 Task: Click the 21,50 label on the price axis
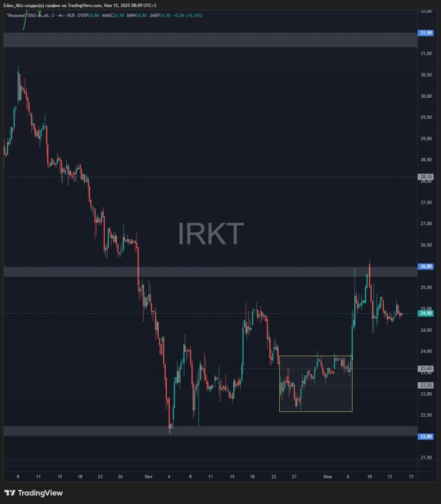point(426,457)
